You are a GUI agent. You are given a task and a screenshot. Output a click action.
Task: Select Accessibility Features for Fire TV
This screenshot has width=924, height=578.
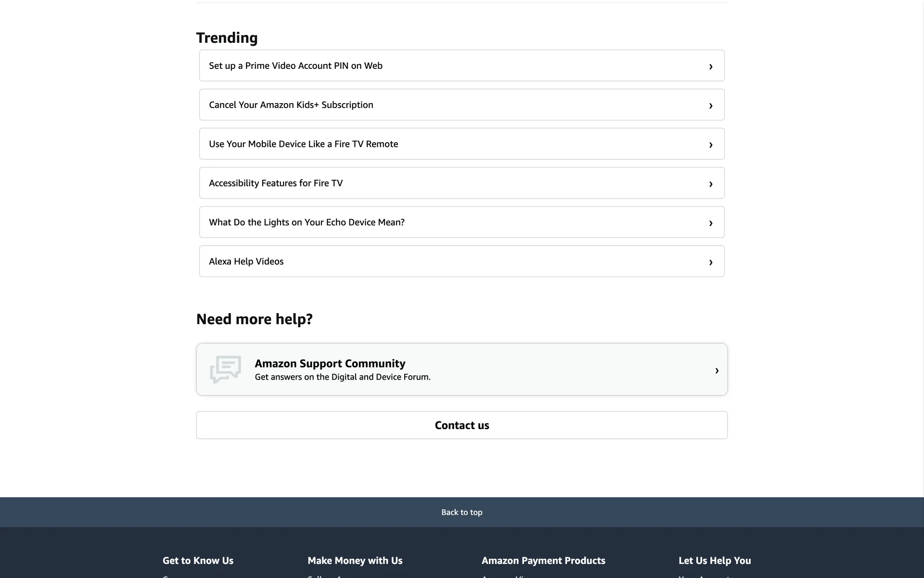(x=276, y=183)
